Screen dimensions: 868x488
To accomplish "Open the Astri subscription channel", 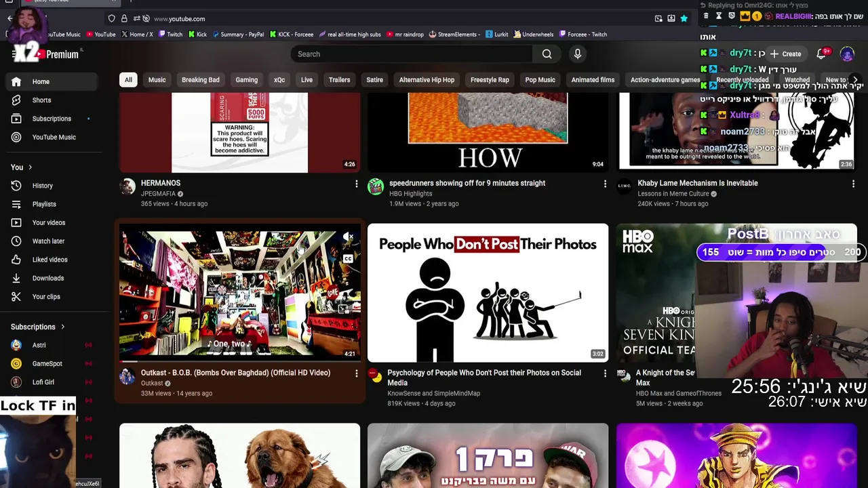I will pos(52,345).
